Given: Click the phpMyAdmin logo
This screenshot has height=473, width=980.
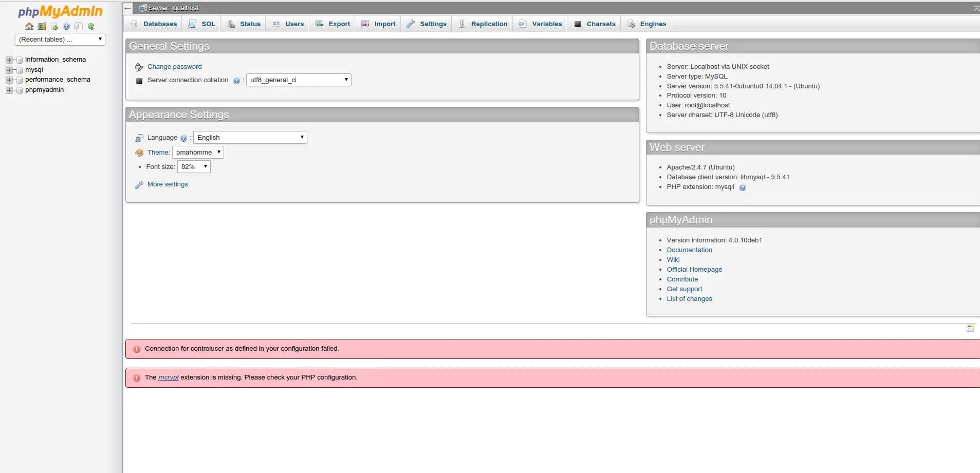Looking at the screenshot, I should pos(60,11).
